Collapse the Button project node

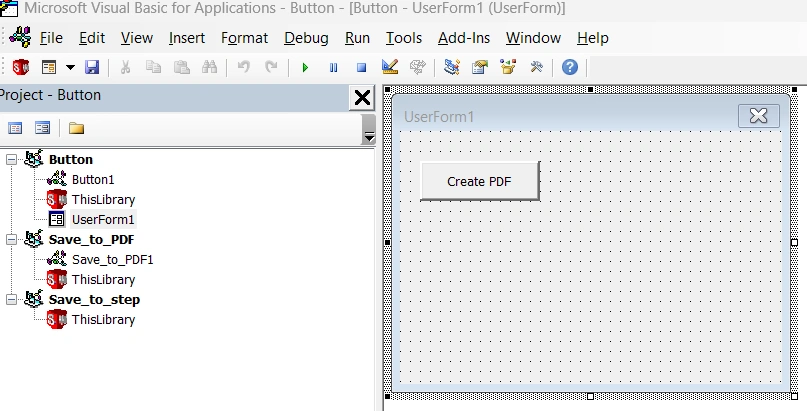(11, 159)
